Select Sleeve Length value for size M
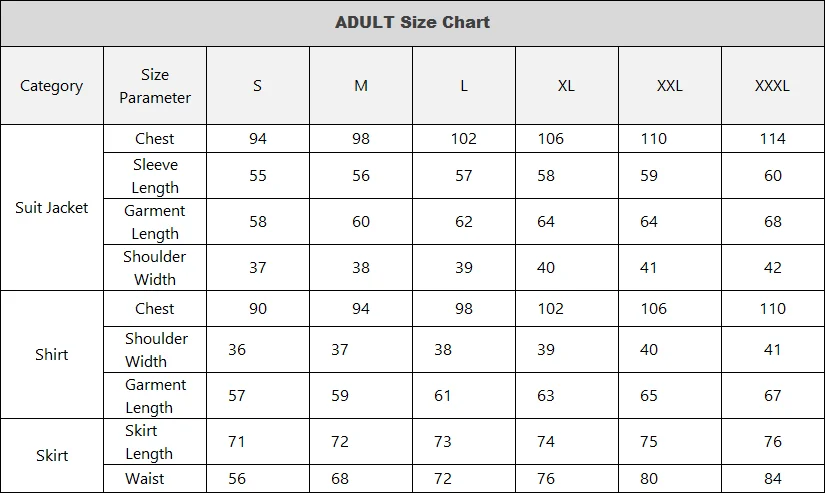This screenshot has width=826, height=494. [x=361, y=176]
